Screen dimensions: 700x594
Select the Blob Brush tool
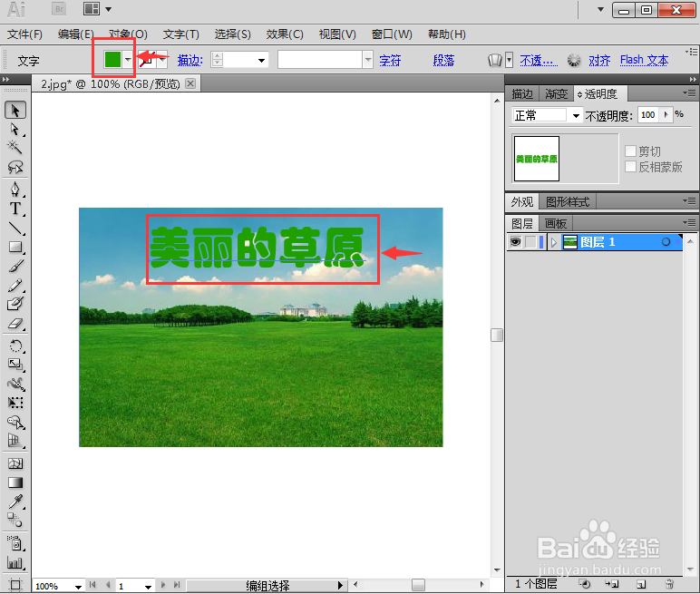(15, 304)
